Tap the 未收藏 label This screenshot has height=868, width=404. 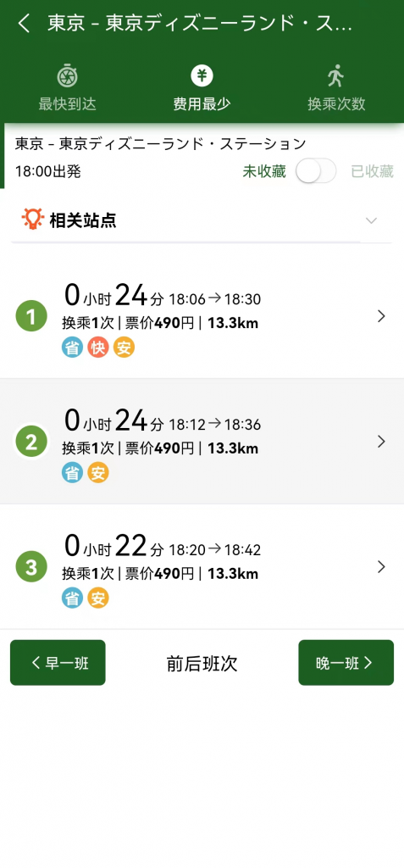(x=264, y=171)
